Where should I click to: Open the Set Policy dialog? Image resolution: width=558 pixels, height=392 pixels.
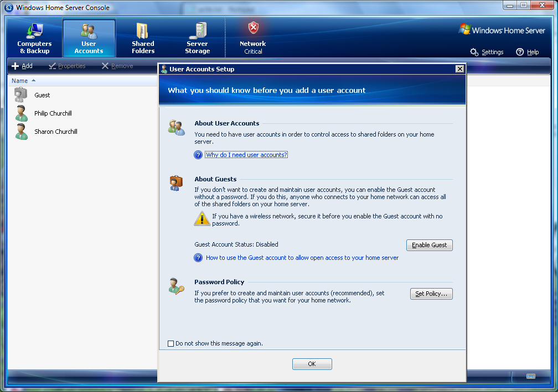click(431, 294)
